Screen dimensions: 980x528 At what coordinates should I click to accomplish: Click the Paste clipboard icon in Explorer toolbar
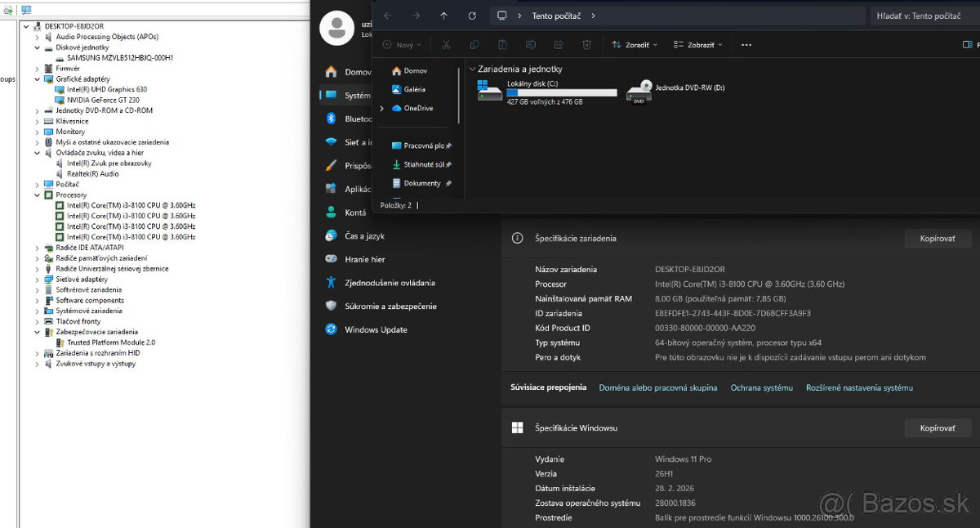[x=502, y=45]
